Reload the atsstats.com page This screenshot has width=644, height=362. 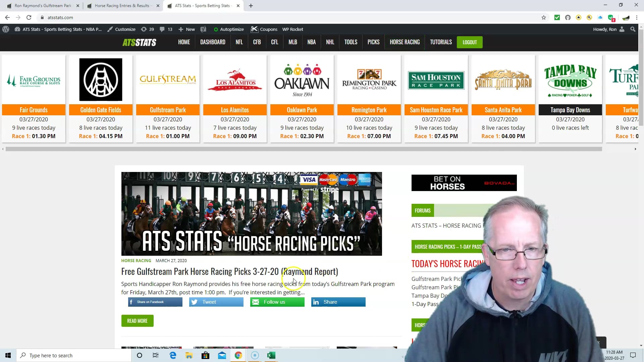[29, 17]
